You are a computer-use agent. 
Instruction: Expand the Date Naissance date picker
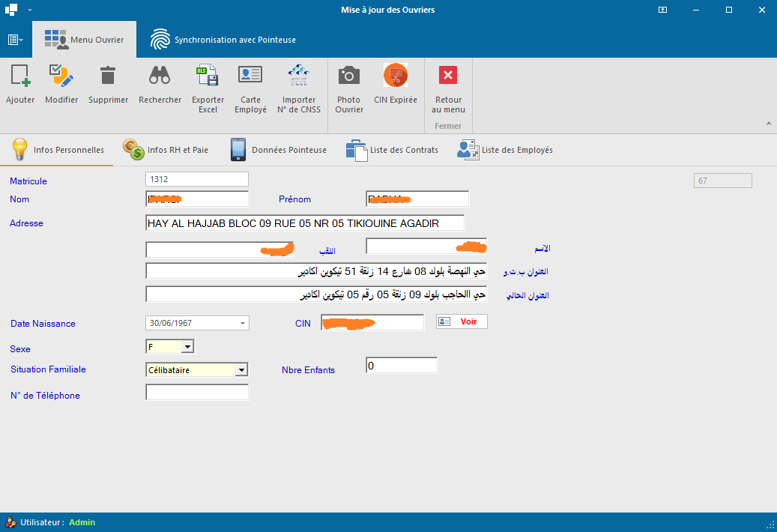242,324
